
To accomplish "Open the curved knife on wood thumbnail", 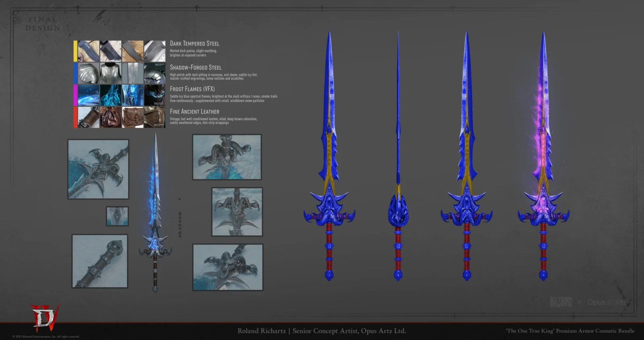I will pyautogui.click(x=132, y=51).
